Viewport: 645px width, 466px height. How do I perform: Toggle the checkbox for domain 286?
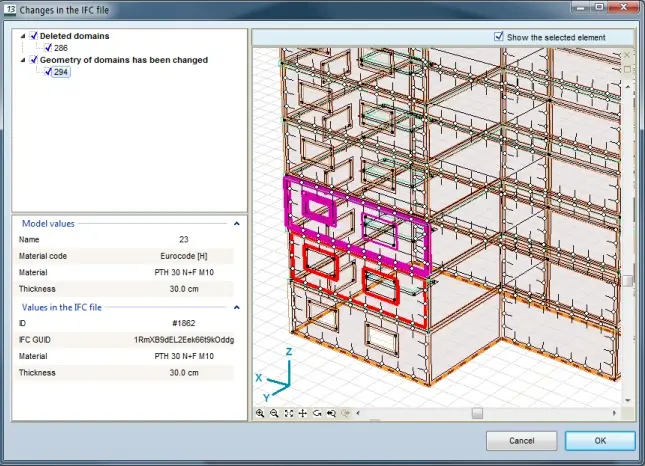(46, 48)
